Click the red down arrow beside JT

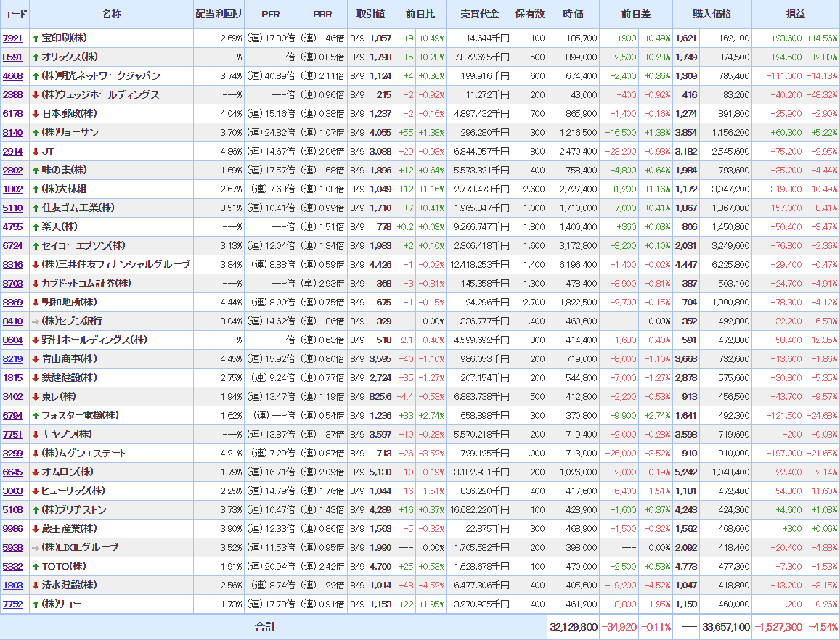tap(36, 151)
